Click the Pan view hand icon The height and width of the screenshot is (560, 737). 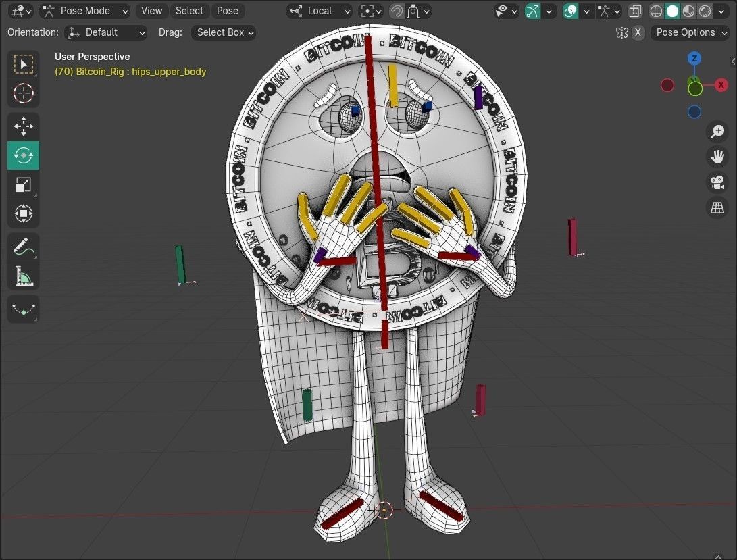pyautogui.click(x=717, y=157)
